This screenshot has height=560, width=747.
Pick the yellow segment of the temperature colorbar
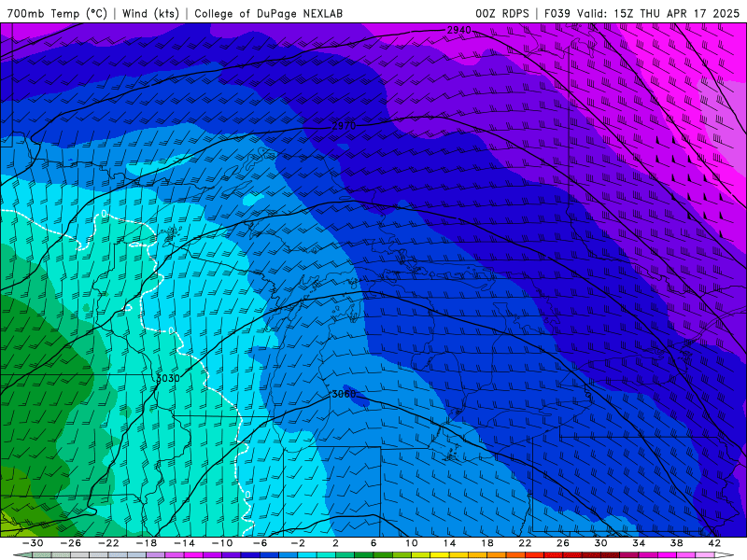pyautogui.click(x=440, y=554)
